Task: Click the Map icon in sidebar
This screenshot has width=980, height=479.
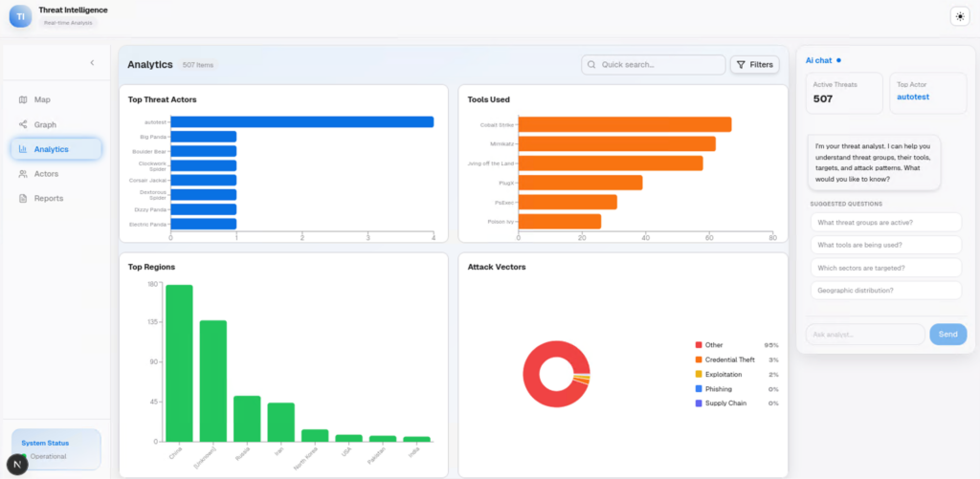Action: point(23,99)
